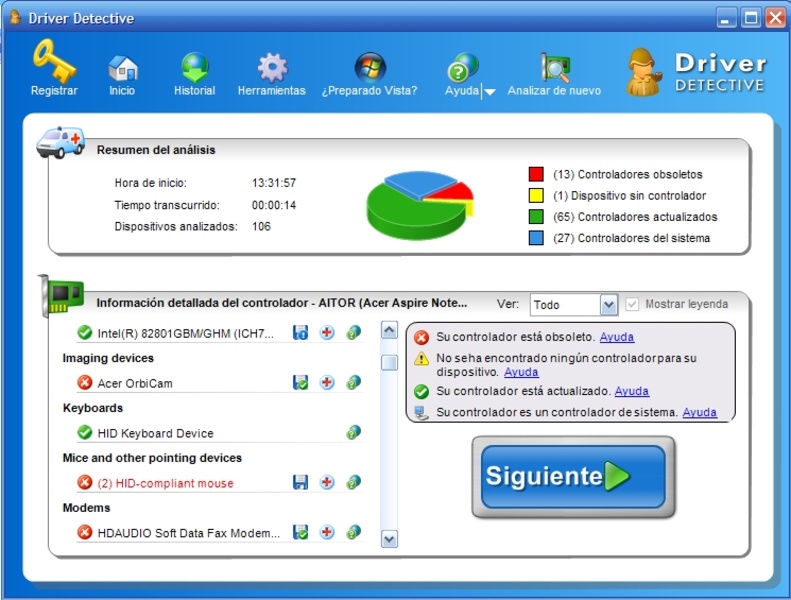The height and width of the screenshot is (600, 791).
Task: Open Ayuda link for updated driver legend
Action: point(632,391)
